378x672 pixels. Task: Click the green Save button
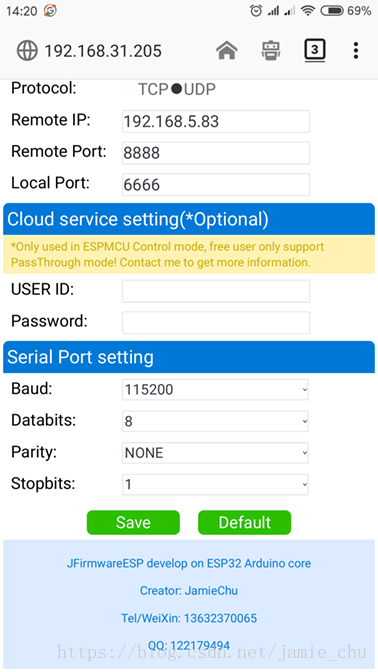[x=133, y=522]
